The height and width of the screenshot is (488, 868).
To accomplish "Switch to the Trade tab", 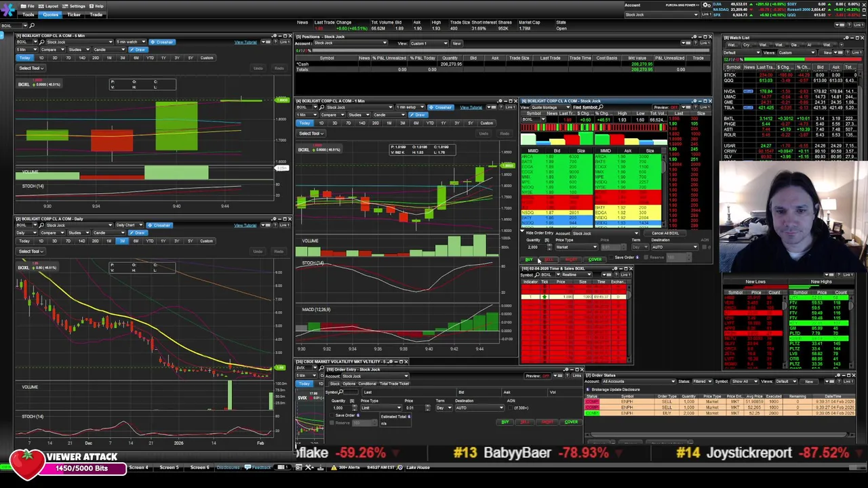I will 96,14.
